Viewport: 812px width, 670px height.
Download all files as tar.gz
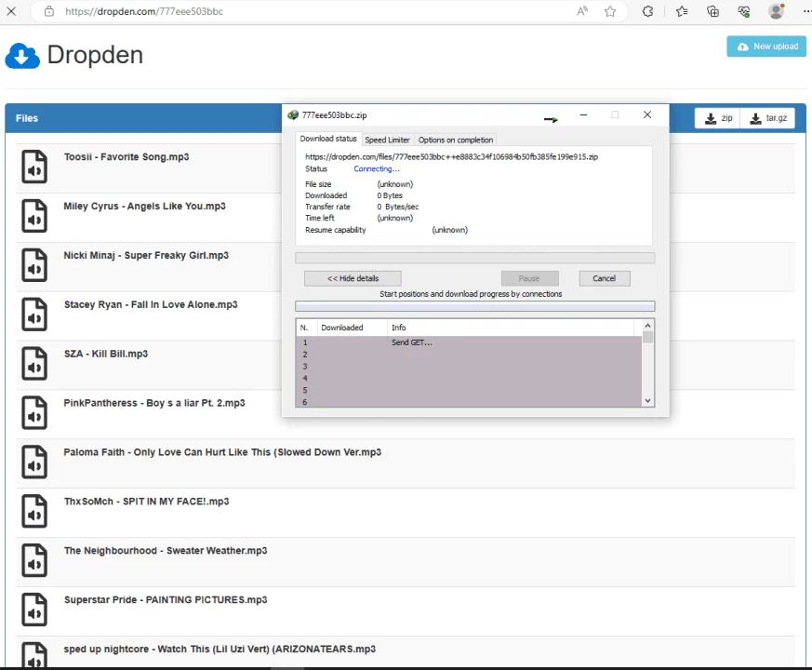[x=768, y=118]
